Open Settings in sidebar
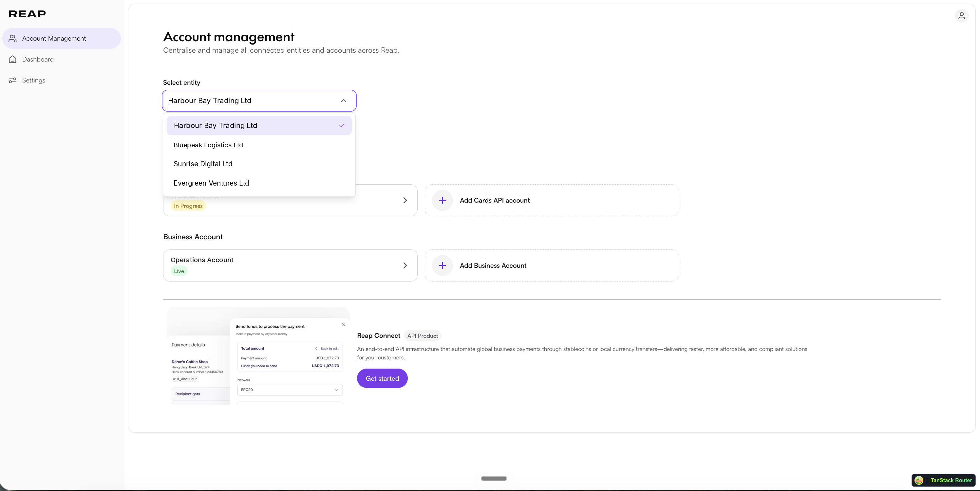 pos(62,80)
